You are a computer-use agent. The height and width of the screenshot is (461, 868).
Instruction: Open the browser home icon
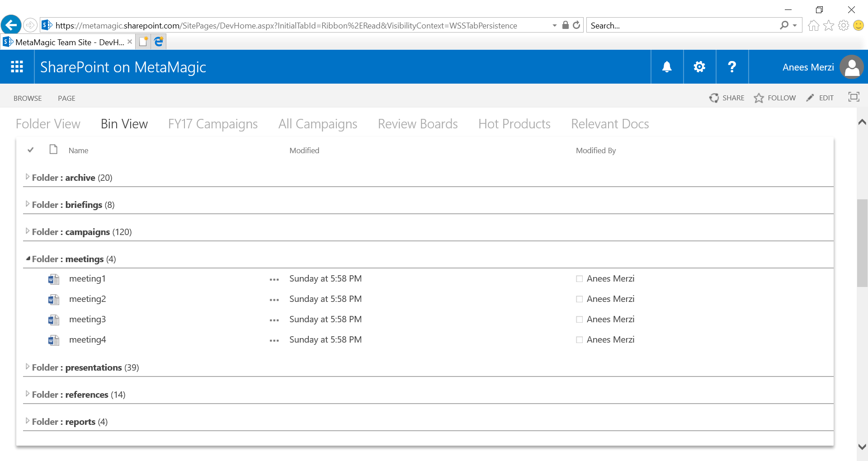[x=814, y=25]
